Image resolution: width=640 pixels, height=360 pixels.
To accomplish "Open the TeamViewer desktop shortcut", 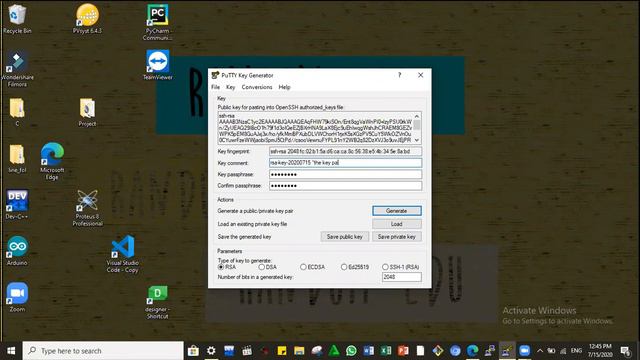I will pos(158,65).
